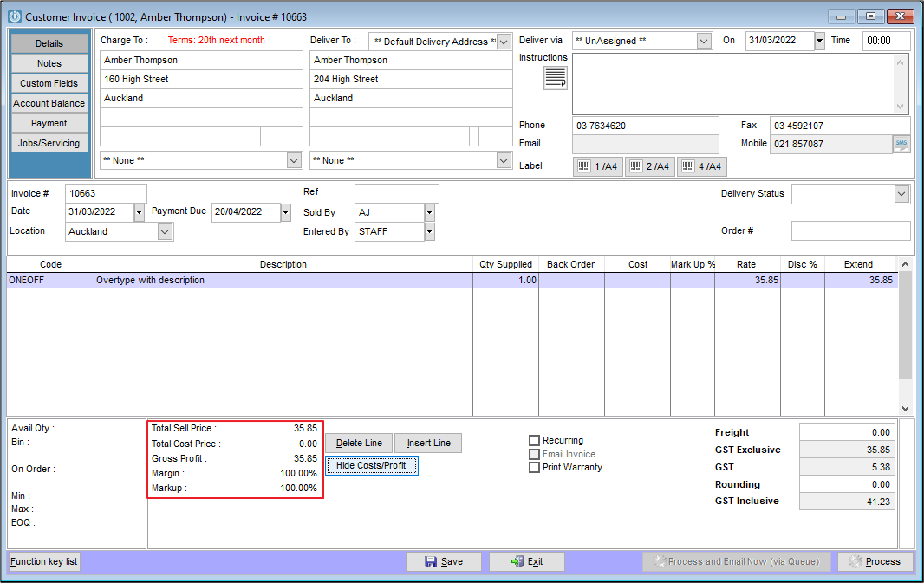The width and height of the screenshot is (924, 583).
Task: Switch to the Account Balance tab
Action: 49,103
